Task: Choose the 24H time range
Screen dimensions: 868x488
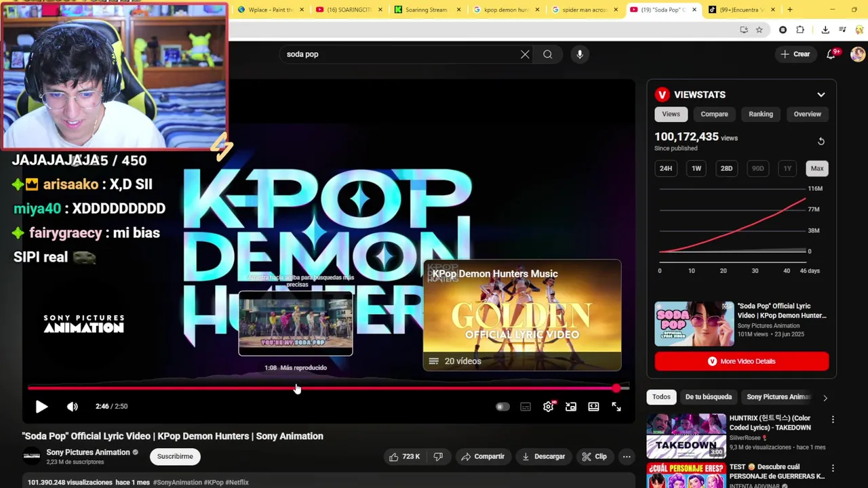Action: point(666,168)
